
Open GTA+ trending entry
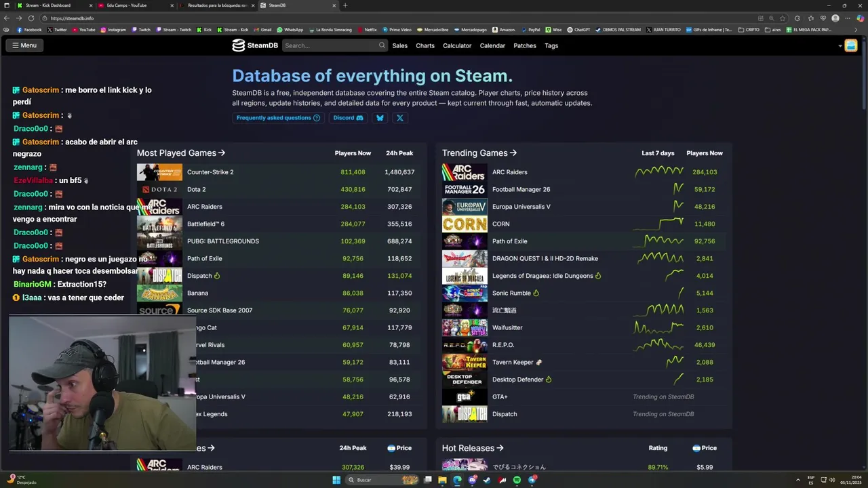(x=500, y=396)
